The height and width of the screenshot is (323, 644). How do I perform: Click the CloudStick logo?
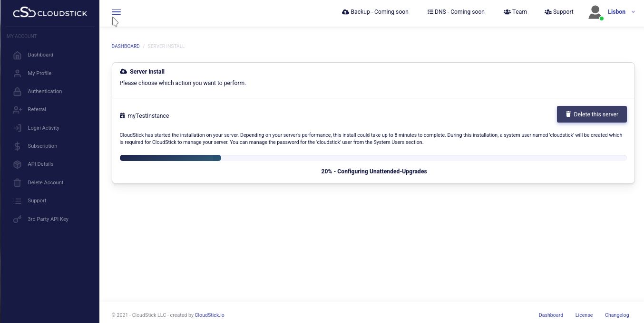coord(50,13)
